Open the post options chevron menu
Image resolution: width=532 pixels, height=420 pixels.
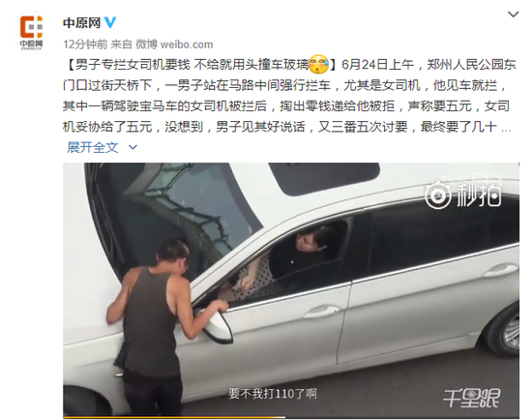(x=513, y=15)
